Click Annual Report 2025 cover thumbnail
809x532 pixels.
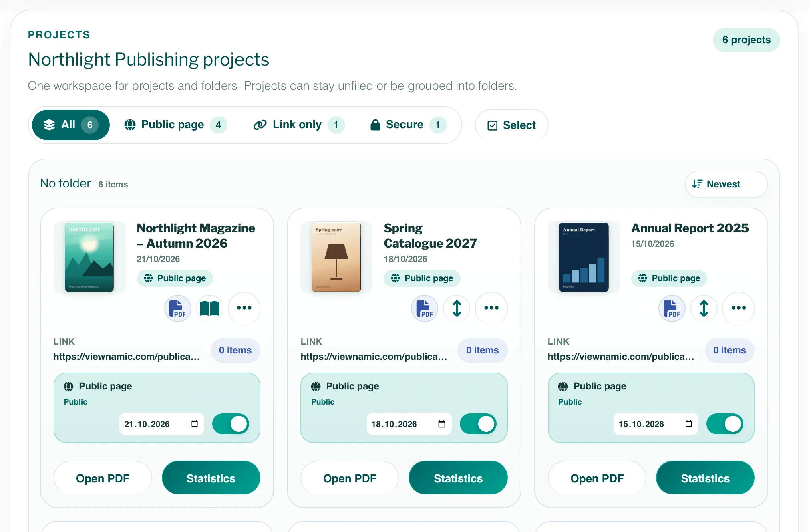[584, 257]
